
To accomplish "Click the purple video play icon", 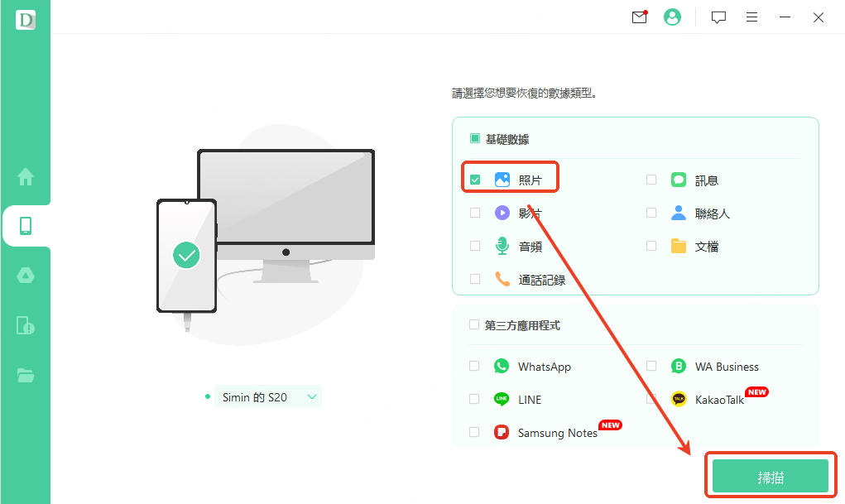I will (x=502, y=213).
